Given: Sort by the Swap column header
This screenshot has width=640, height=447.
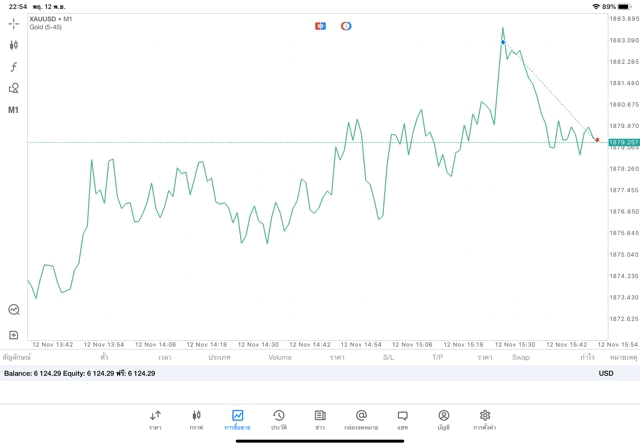Looking at the screenshot, I should click(x=521, y=357).
